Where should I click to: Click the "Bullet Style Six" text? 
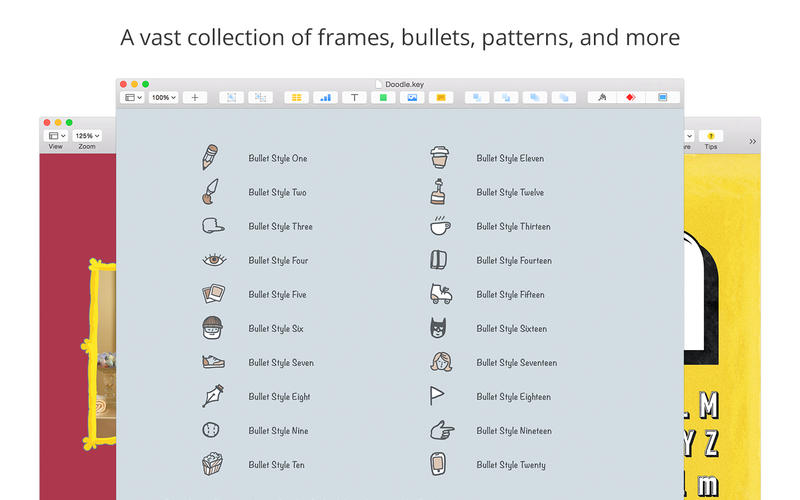click(276, 329)
